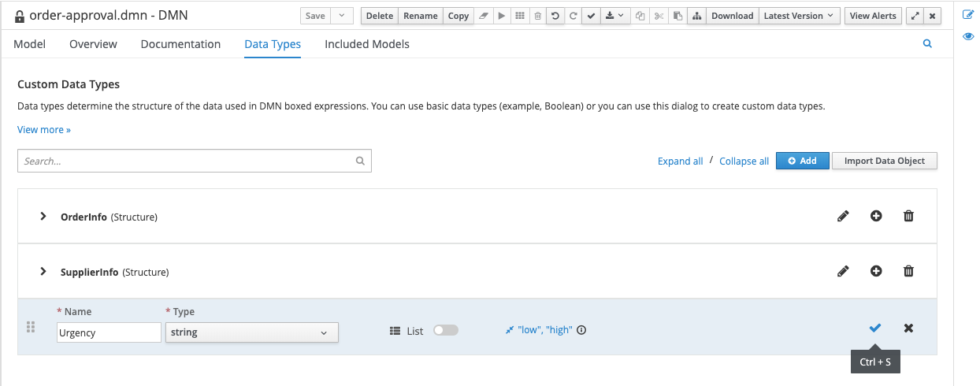Click the View Alerts button
Image resolution: width=980 pixels, height=386 pixels.
873,16
